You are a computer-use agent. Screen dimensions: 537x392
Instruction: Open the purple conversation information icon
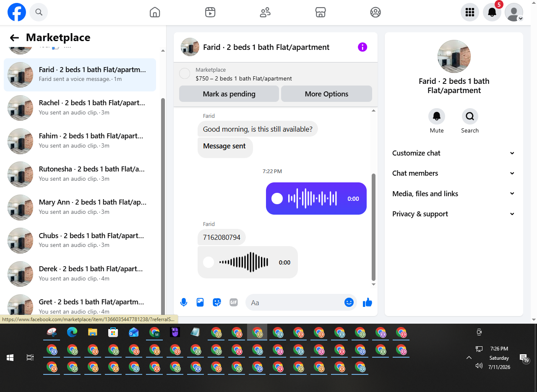[362, 47]
